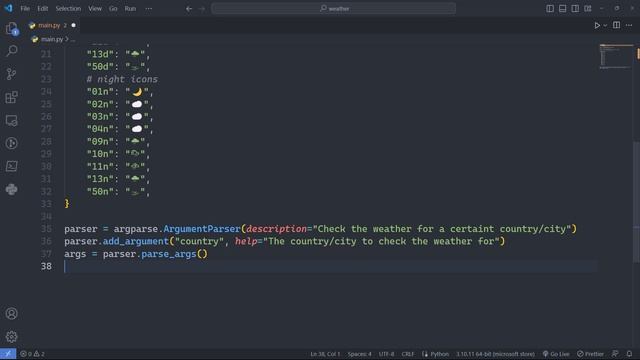The height and width of the screenshot is (360, 640).
Task: Go forward with the right arrow
Action: tap(202, 9)
